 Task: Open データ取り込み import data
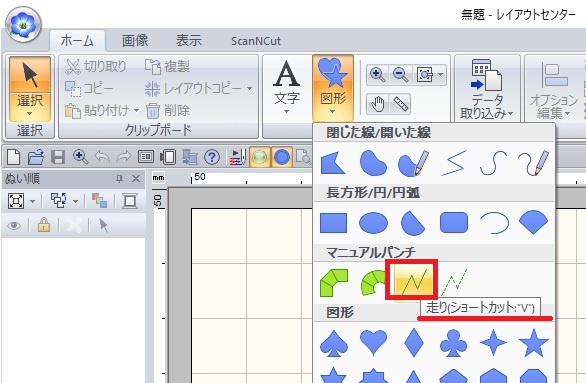click(x=487, y=89)
